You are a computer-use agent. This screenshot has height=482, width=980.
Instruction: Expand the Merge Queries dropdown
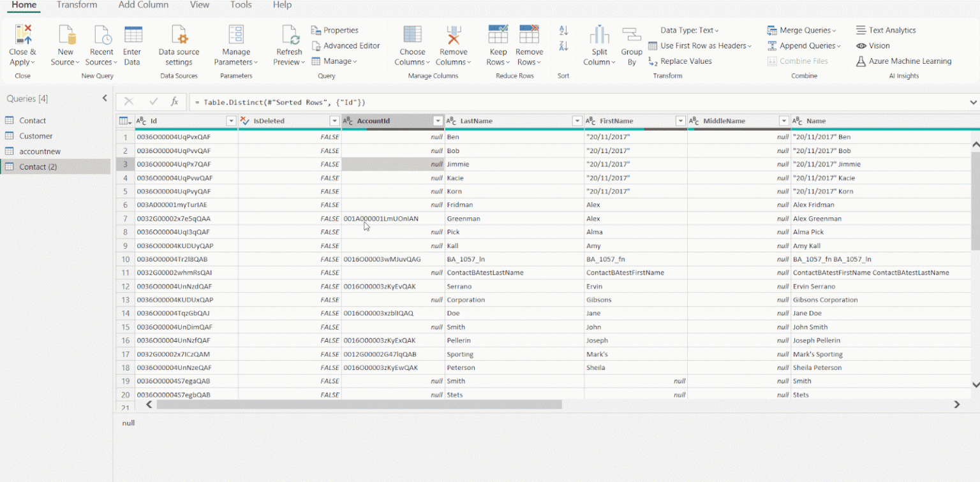(833, 30)
